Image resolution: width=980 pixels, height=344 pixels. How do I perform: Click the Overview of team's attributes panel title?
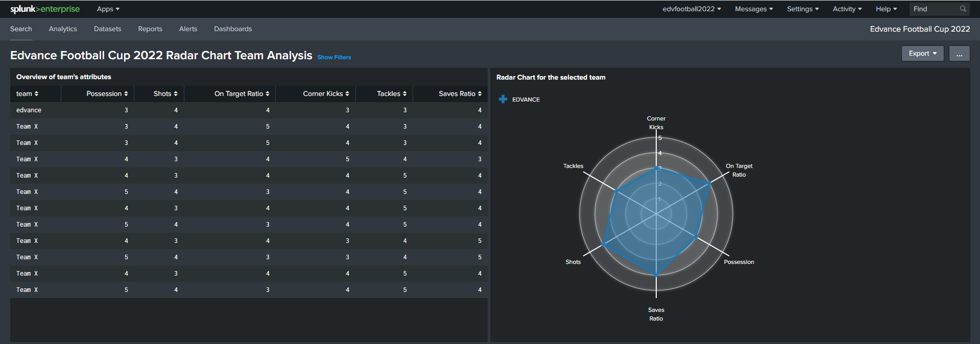tap(64, 77)
